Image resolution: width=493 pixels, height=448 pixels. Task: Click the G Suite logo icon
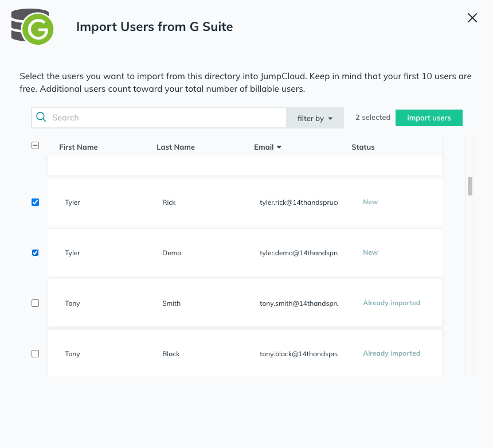coord(33,27)
